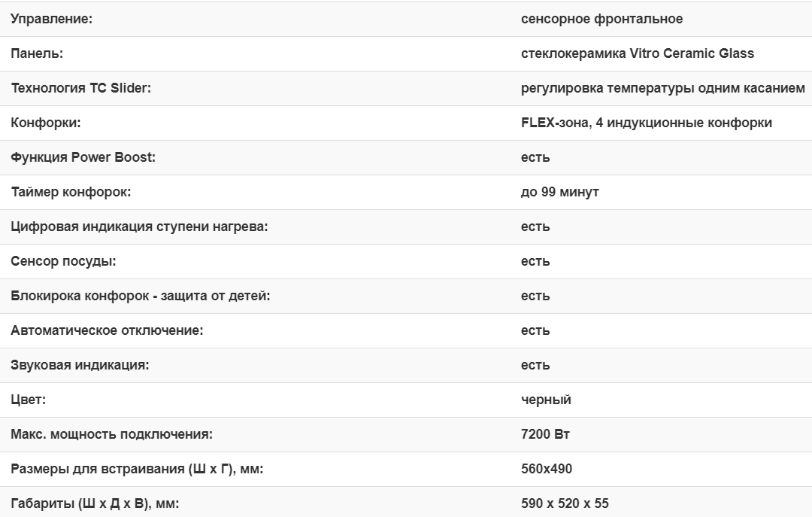
Task: Click the "Управление:" row label
Action: (52, 19)
